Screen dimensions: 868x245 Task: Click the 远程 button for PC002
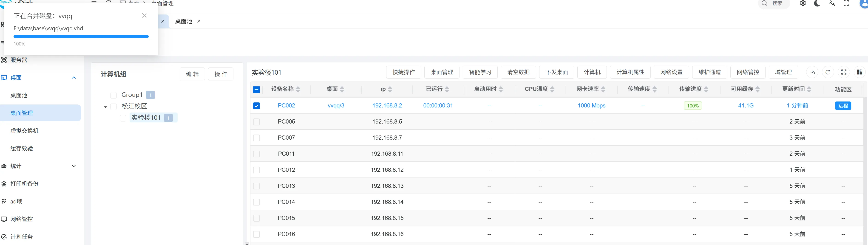pos(843,106)
